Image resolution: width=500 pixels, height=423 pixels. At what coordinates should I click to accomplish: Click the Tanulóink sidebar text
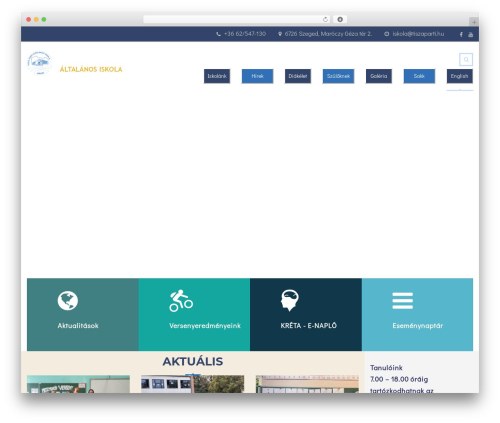point(386,368)
